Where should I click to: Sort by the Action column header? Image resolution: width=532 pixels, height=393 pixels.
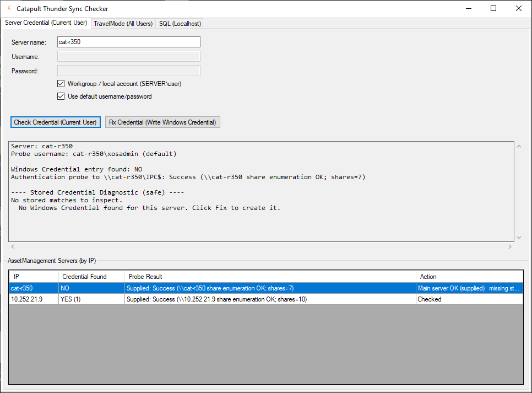[x=470, y=277]
